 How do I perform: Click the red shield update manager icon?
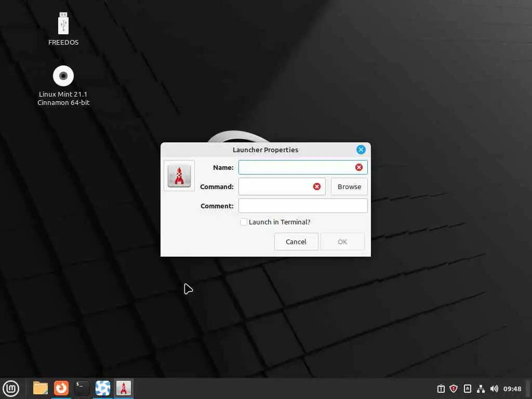454,389
